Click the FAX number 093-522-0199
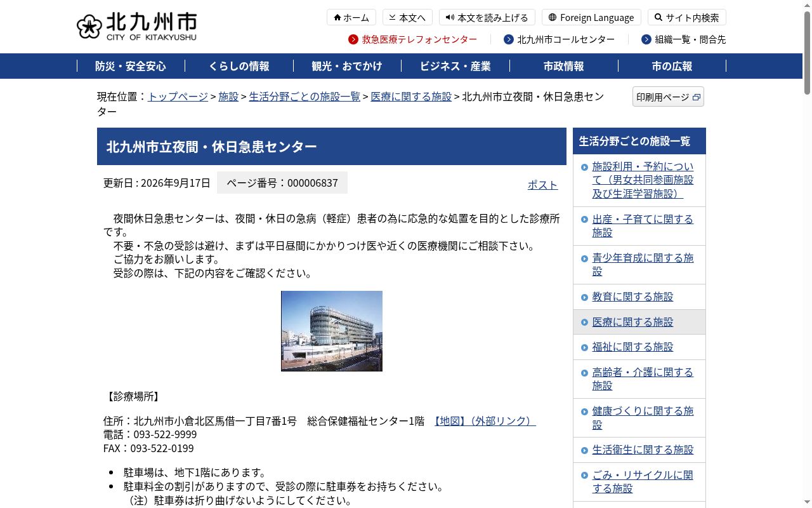The image size is (812, 508). [162, 448]
